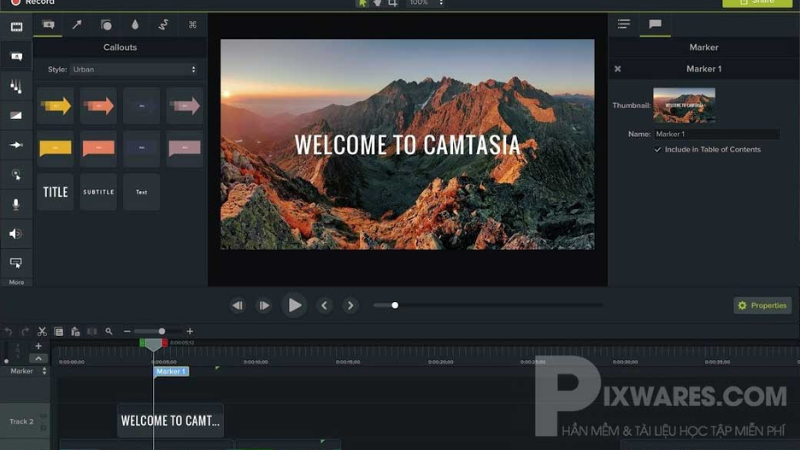Toggle Include in Table of Contents
This screenshot has height=450, width=800.
pyautogui.click(x=657, y=149)
